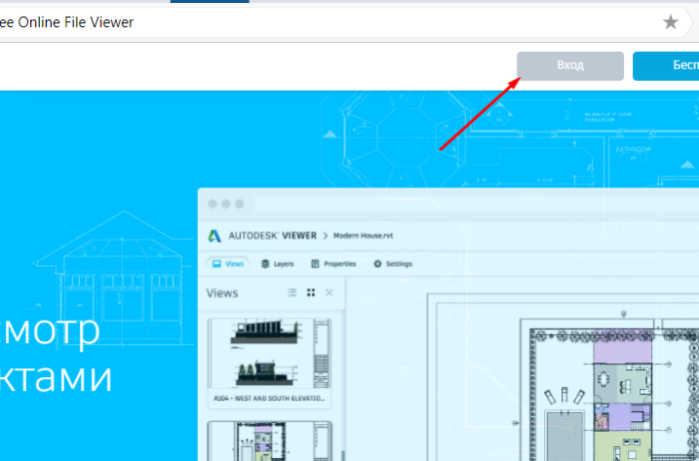
Task: Select the Views tab in the viewer preview
Action: [x=228, y=263]
